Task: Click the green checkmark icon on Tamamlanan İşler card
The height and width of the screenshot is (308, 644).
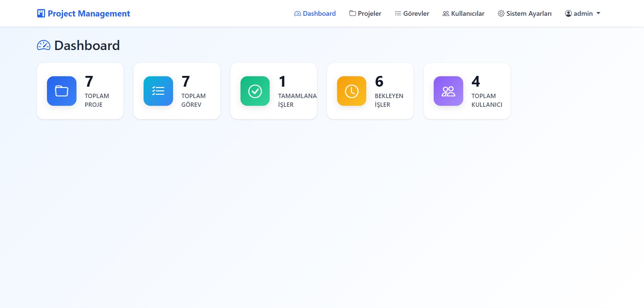Action: tap(255, 91)
